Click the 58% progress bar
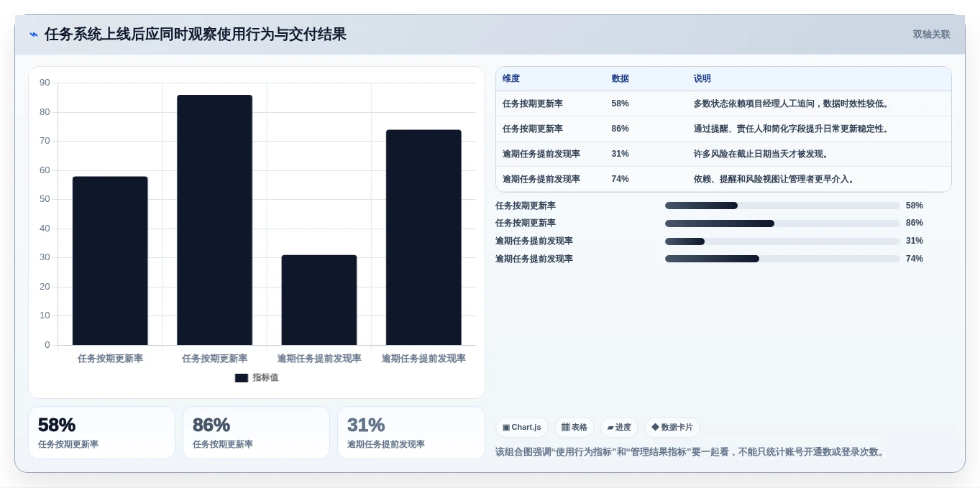The height and width of the screenshot is (488, 980). tap(782, 206)
